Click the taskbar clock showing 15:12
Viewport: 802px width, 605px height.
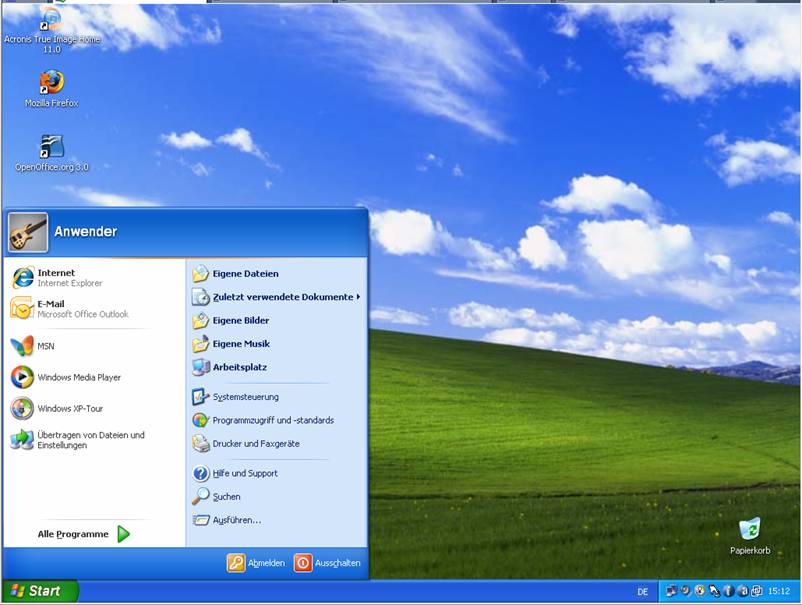pyautogui.click(x=779, y=591)
